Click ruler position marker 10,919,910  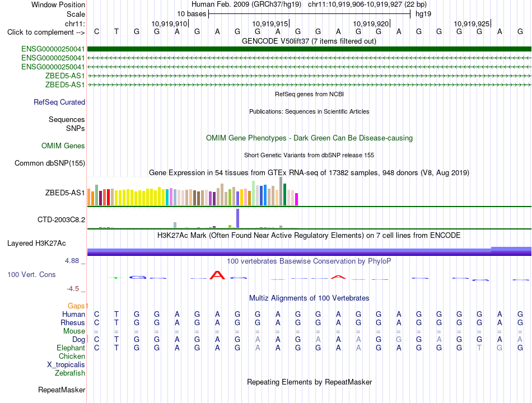pyautogui.click(x=169, y=24)
